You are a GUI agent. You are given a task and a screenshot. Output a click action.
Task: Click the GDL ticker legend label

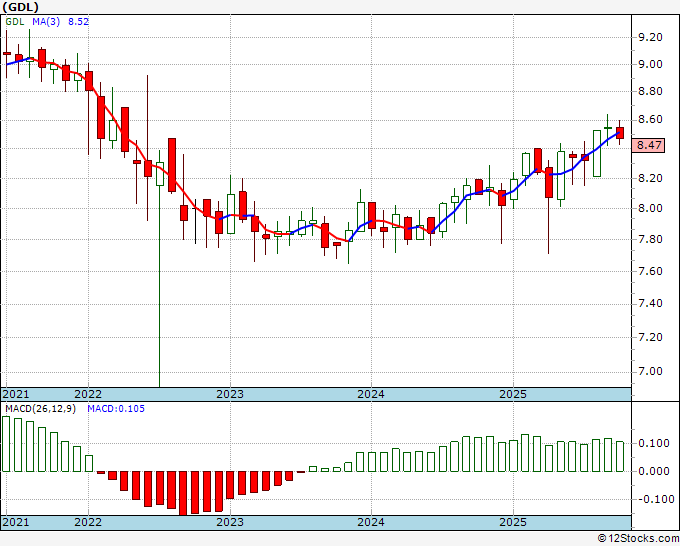click(15, 22)
